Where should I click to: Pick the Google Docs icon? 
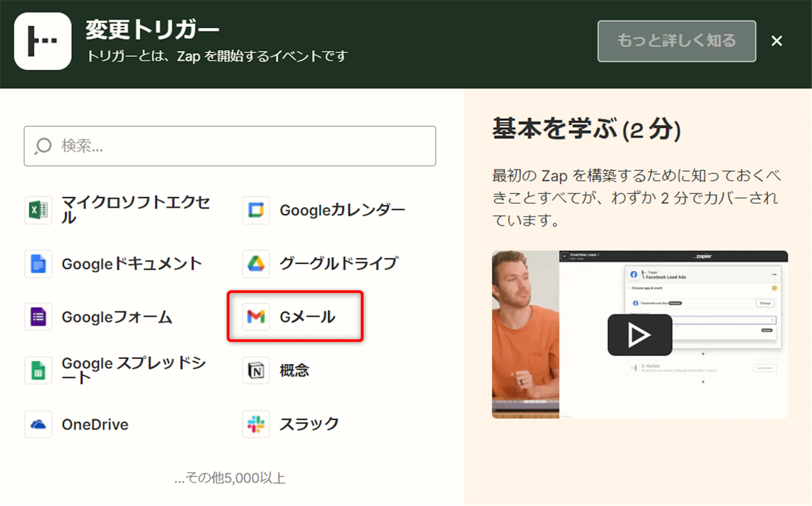point(38,264)
